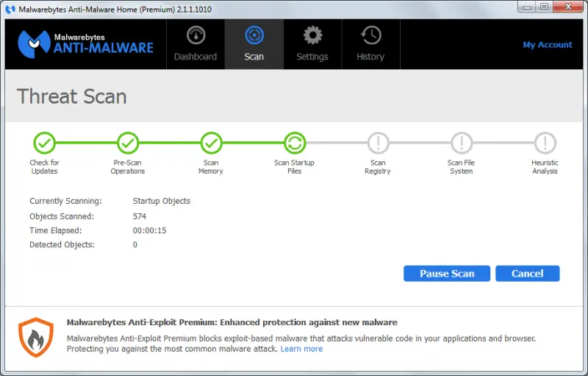The image size is (588, 376).
Task: Cancel the threat scan
Action: [x=527, y=274]
